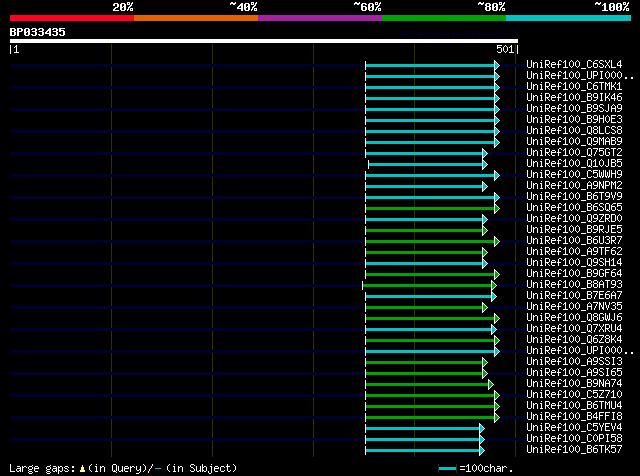Select the UniRef100_A9TF62 subject name

click(x=574, y=252)
